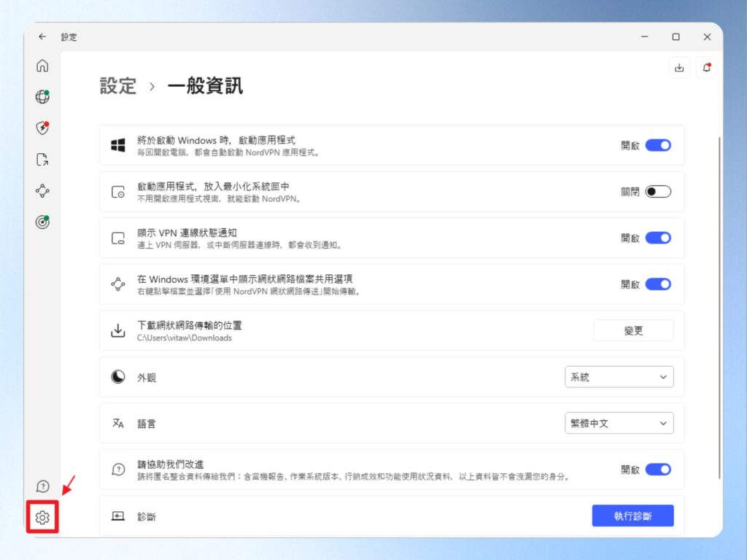
Task: Click the 變更 download location button
Action: pyautogui.click(x=634, y=330)
